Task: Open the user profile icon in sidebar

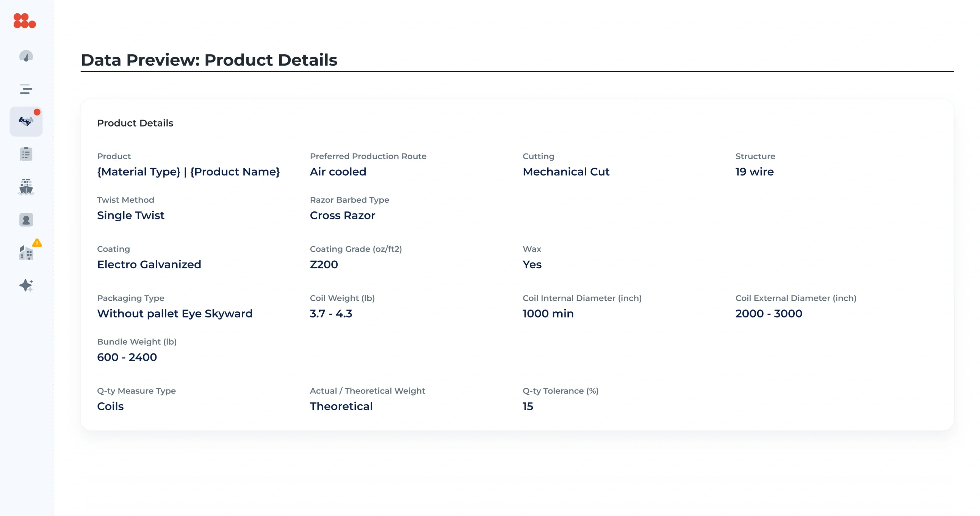Action: point(26,220)
